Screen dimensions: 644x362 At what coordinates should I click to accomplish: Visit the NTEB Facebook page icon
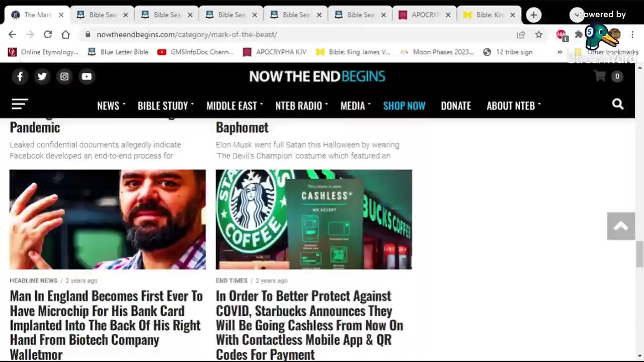pyautogui.click(x=20, y=76)
